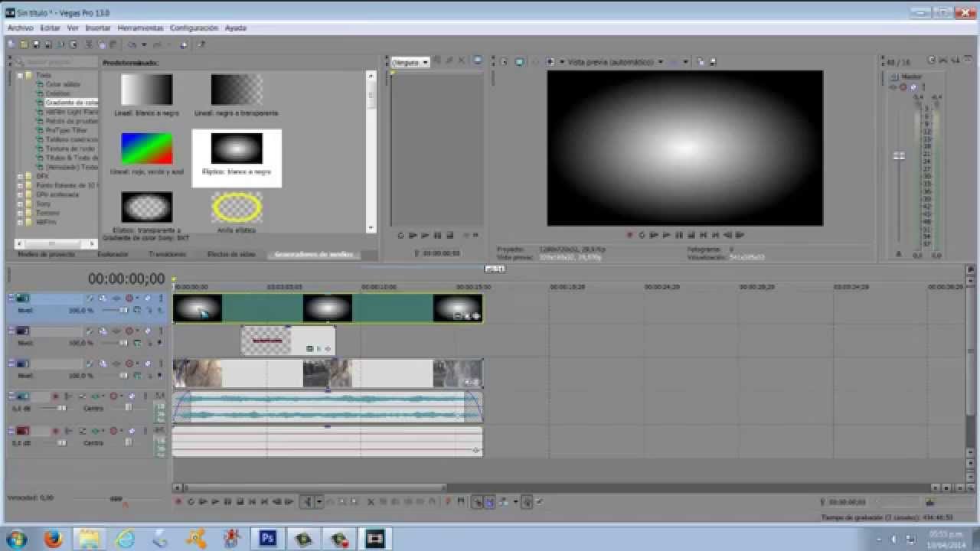
Task: Open the Herramientas menu
Action: coord(140,28)
